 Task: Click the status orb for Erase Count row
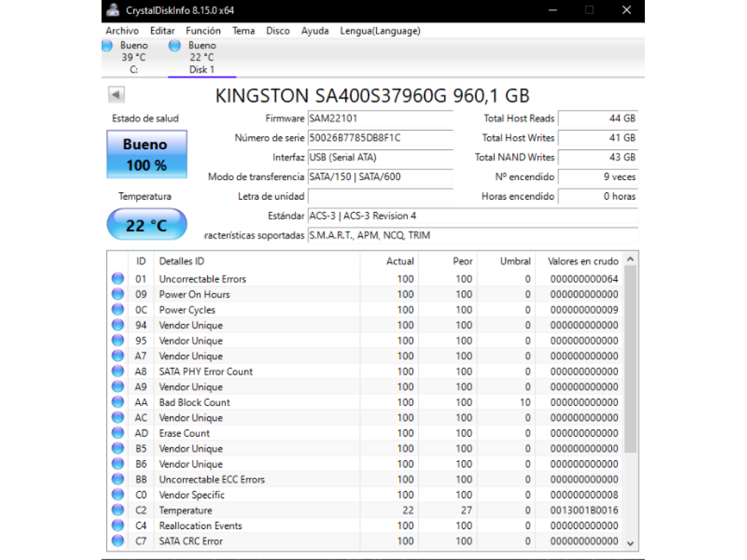[x=118, y=433]
